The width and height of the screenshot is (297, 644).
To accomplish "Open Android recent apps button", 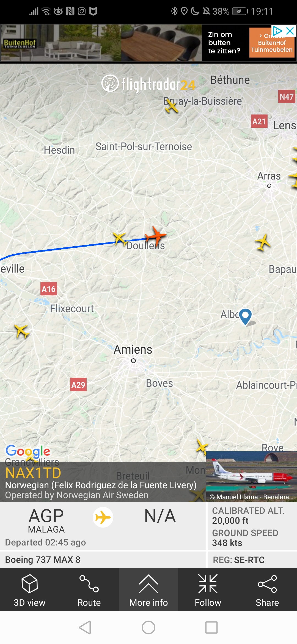I will (x=211, y=627).
